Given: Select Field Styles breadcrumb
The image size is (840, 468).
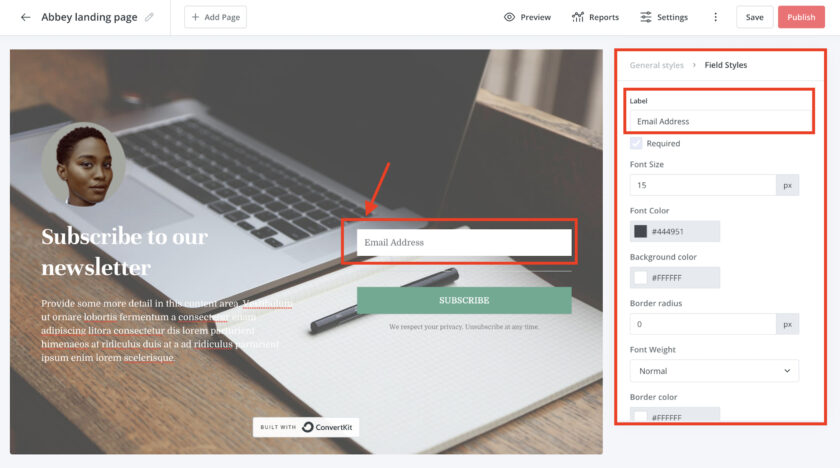Looking at the screenshot, I should coord(725,65).
